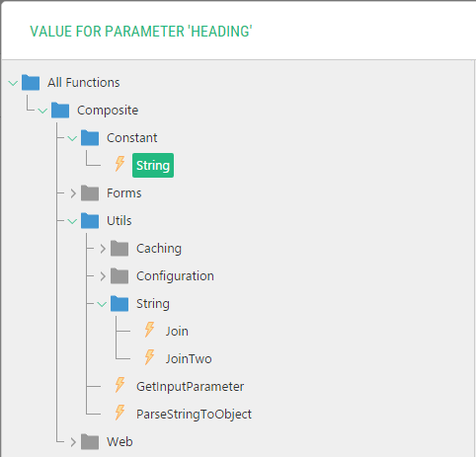This screenshot has height=457, width=476.
Task: Click the lightning icon beside JoinTwo
Action: (x=149, y=357)
